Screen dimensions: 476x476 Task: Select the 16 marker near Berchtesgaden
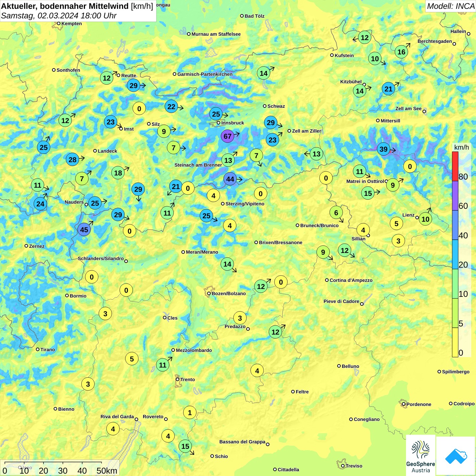[402, 52]
